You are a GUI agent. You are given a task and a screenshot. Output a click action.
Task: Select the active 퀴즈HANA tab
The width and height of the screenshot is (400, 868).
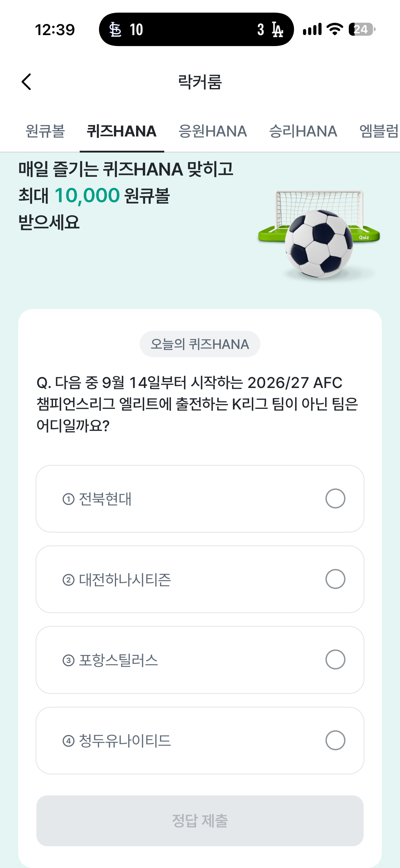[122, 131]
